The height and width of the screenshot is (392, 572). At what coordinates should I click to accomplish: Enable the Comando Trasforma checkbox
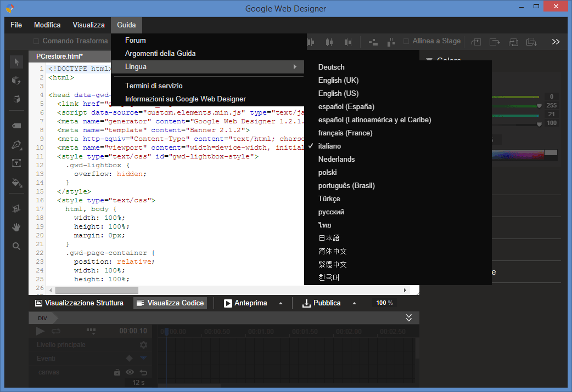36,41
